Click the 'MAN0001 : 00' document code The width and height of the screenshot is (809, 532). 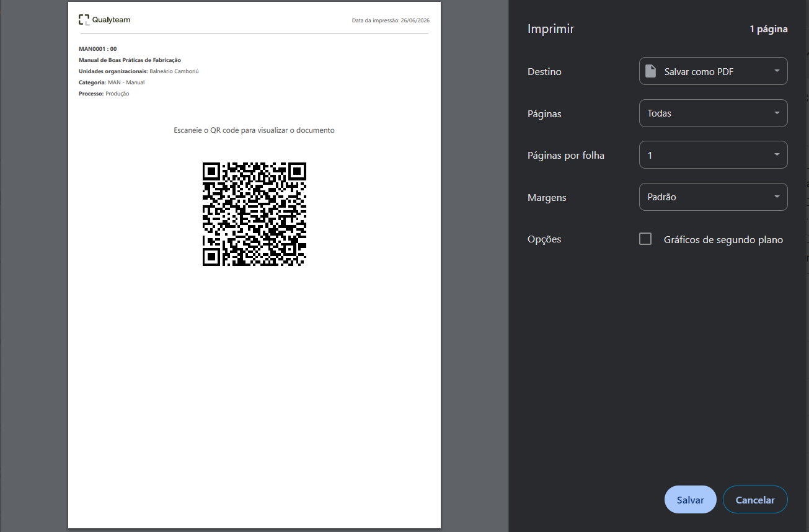point(98,49)
